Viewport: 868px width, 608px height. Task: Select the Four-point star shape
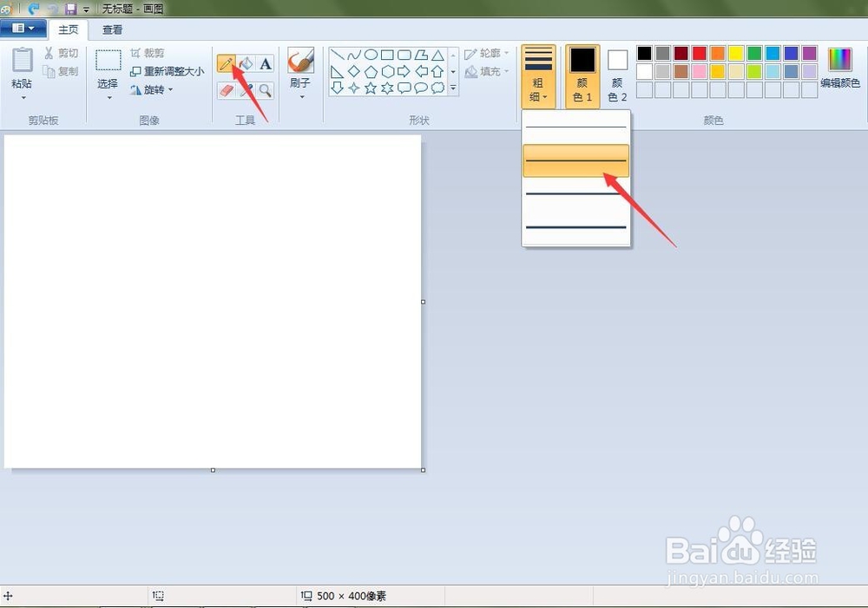click(354, 88)
